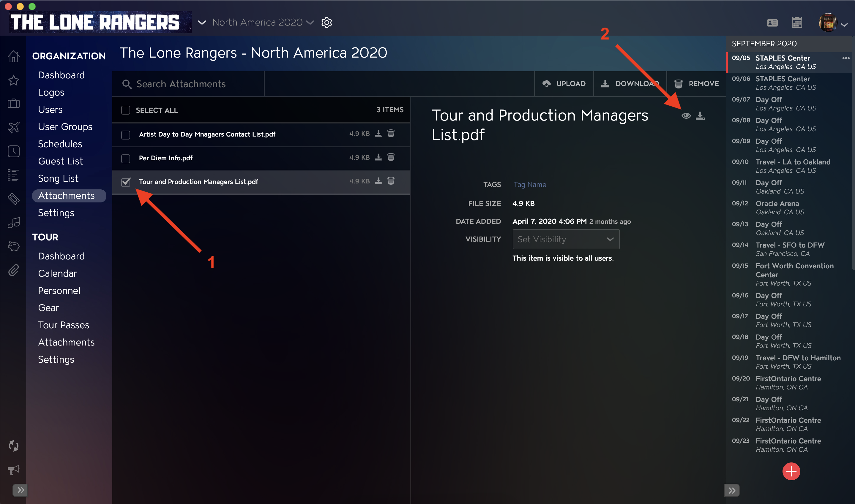This screenshot has height=504, width=855.
Task: Open Guest List page
Action: (60, 161)
